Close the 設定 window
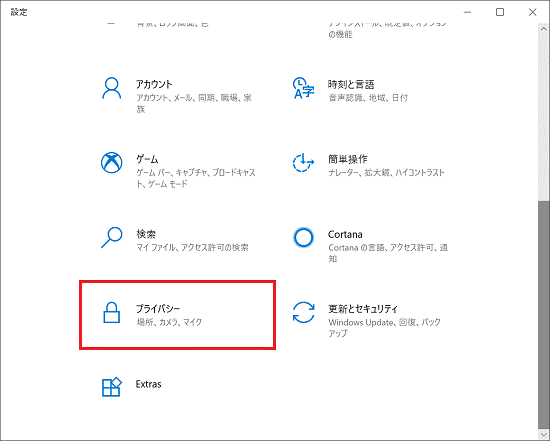This screenshot has height=441, width=550. (x=532, y=12)
